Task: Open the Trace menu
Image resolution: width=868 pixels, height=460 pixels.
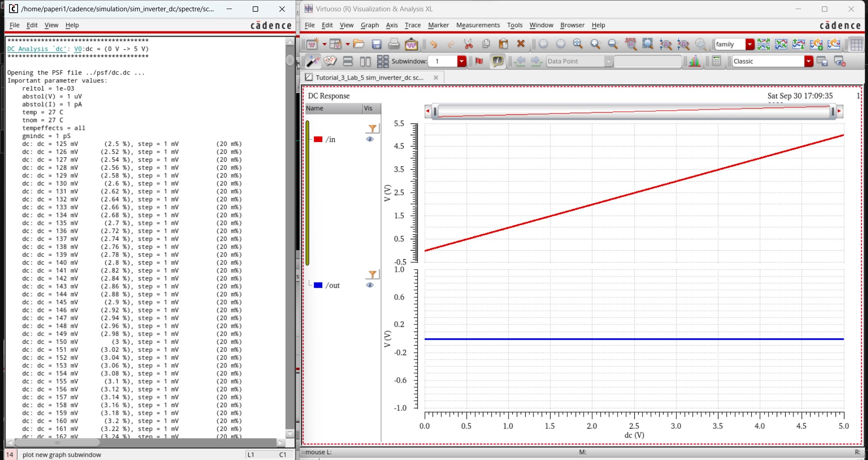Action: click(412, 25)
